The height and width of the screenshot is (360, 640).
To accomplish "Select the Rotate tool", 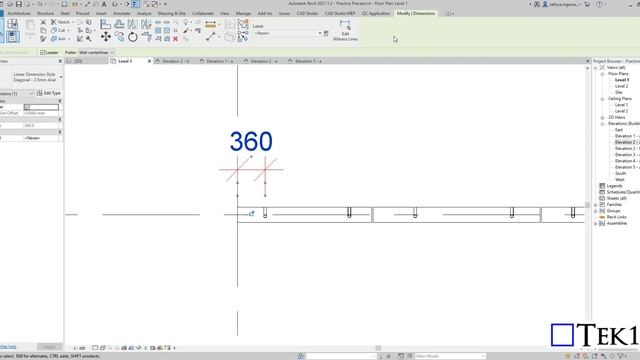I will click(x=133, y=37).
